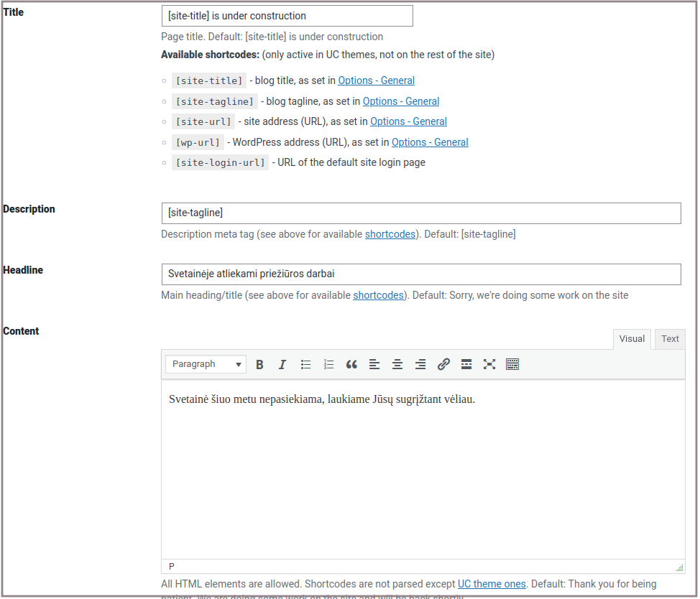700x599 pixels.
Task: Insert Read More tag
Action: click(466, 365)
